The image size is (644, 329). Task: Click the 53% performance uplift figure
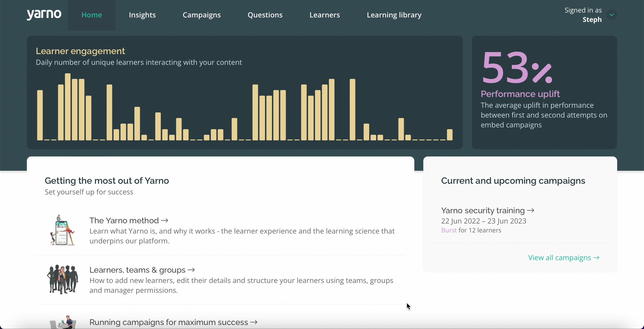point(517,67)
